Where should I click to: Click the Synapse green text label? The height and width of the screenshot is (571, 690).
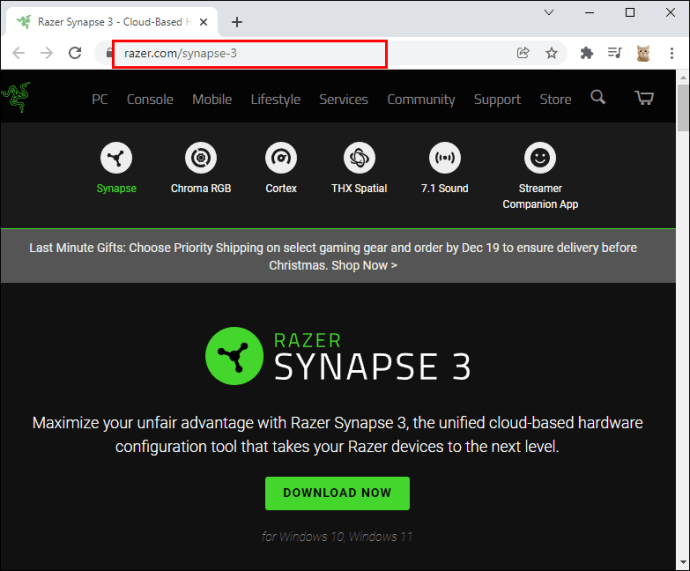tap(116, 188)
